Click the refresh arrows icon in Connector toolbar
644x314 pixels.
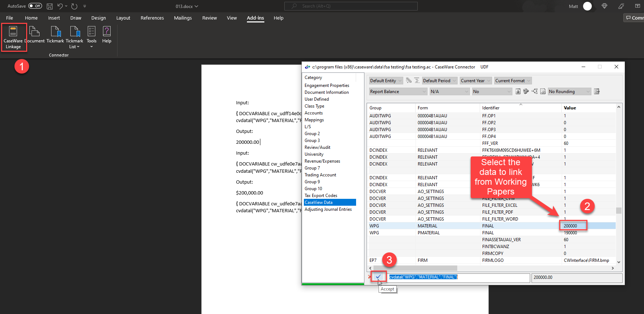click(x=526, y=92)
